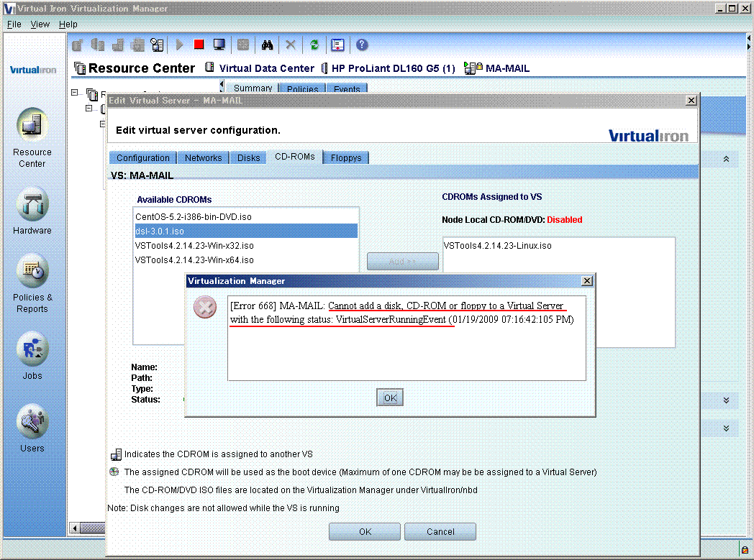
Task: Click the horizontal scrollbar thumb at bottom
Action: [92, 528]
